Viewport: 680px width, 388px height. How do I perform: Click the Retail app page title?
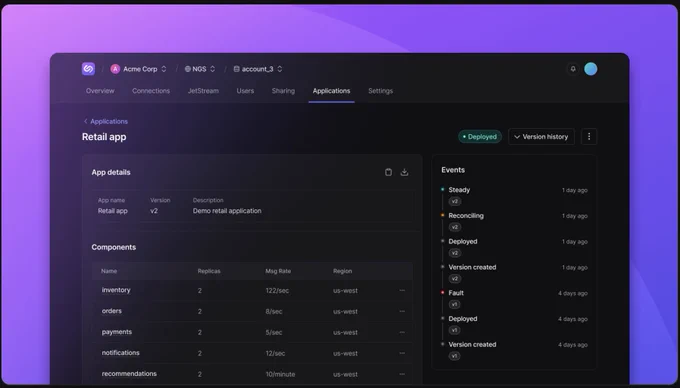(x=104, y=137)
